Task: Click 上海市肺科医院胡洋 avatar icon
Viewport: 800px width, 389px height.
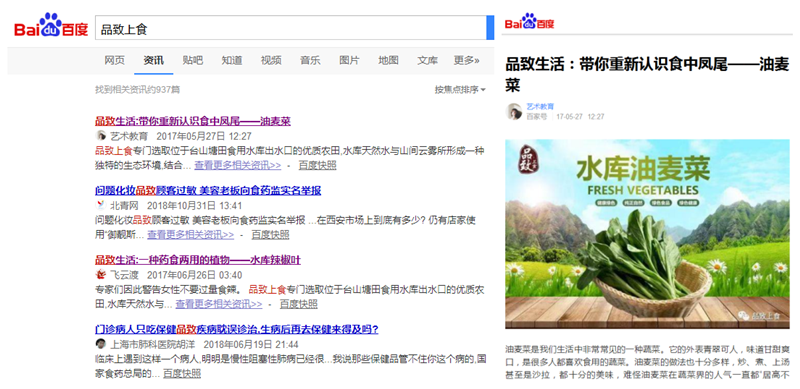Action: click(101, 344)
